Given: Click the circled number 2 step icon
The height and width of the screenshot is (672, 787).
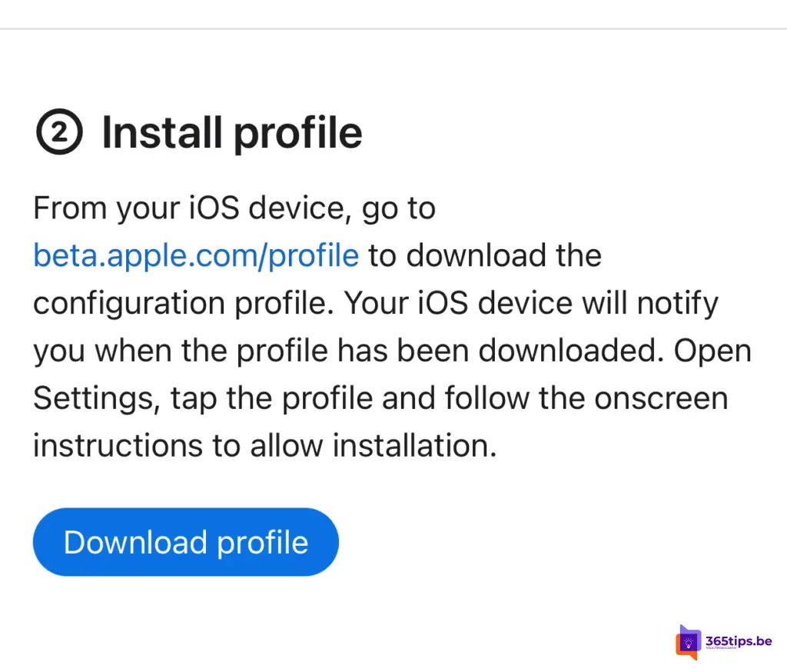Looking at the screenshot, I should coord(59,131).
